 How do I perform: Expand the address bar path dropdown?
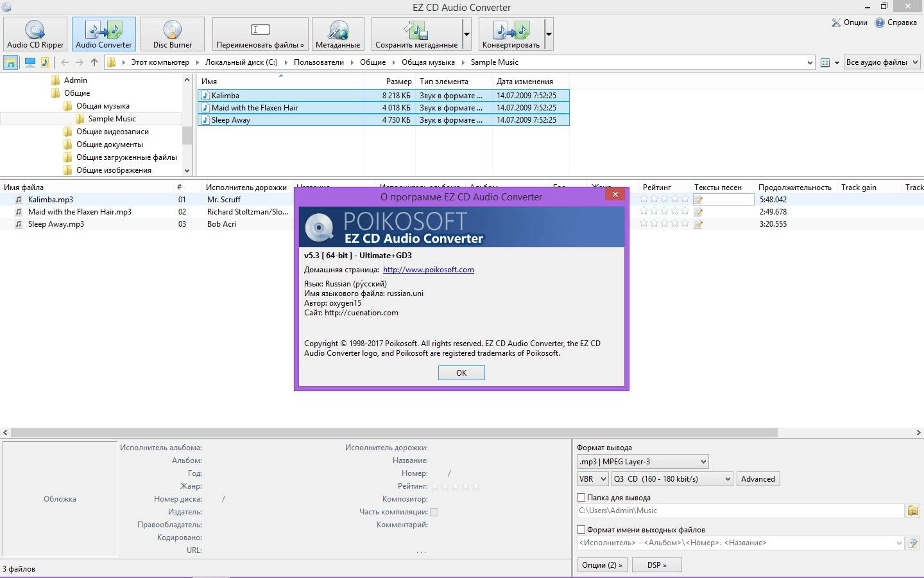click(810, 62)
